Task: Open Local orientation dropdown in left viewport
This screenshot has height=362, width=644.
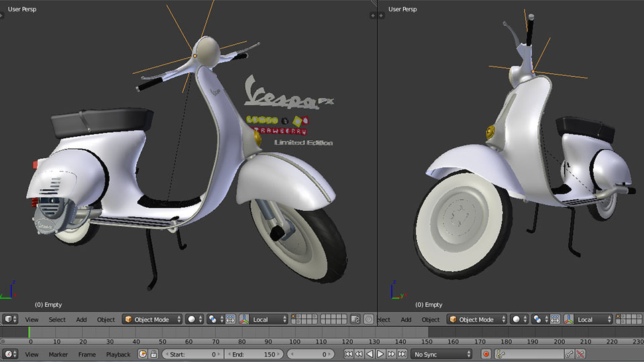Action: (x=268, y=319)
